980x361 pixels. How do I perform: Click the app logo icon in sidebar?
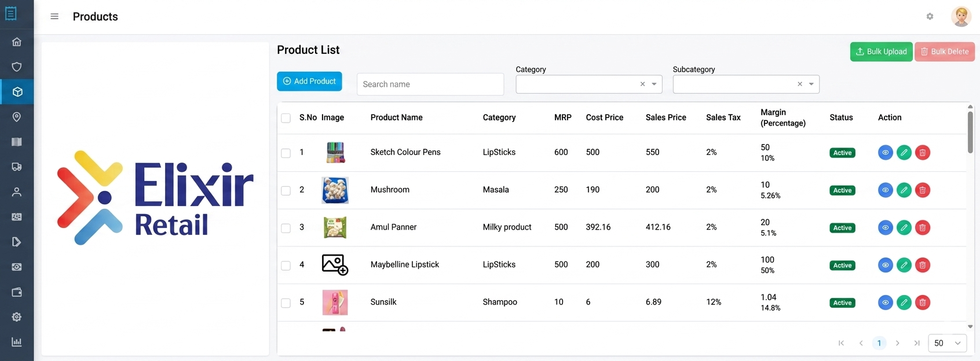point(11,13)
